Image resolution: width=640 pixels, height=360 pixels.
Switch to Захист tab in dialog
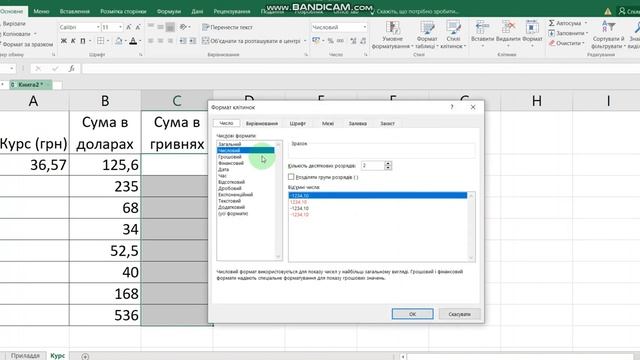[387, 123]
